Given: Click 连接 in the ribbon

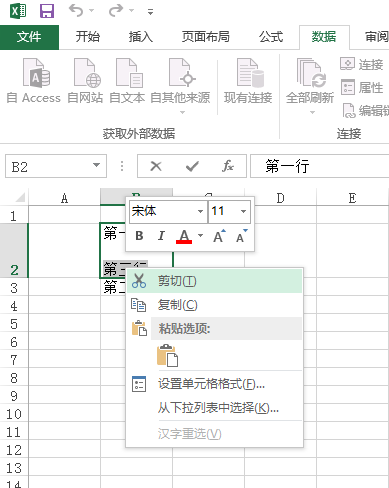Looking at the screenshot, I should coord(362,64).
